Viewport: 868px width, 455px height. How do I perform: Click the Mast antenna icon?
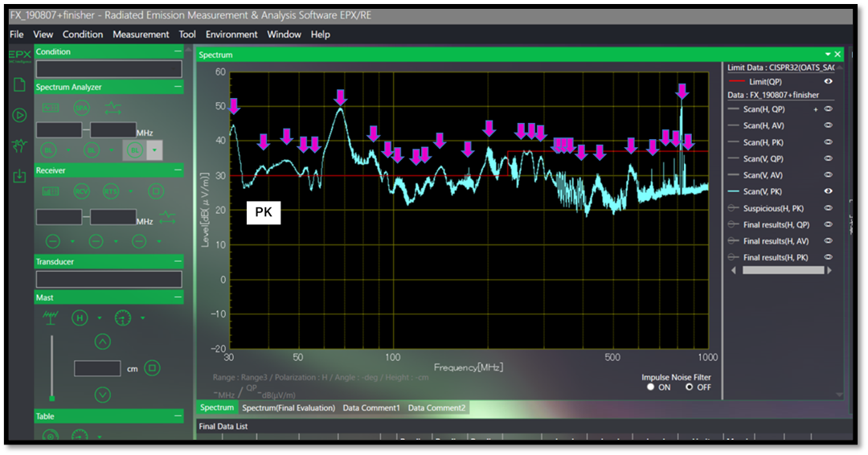(x=51, y=318)
